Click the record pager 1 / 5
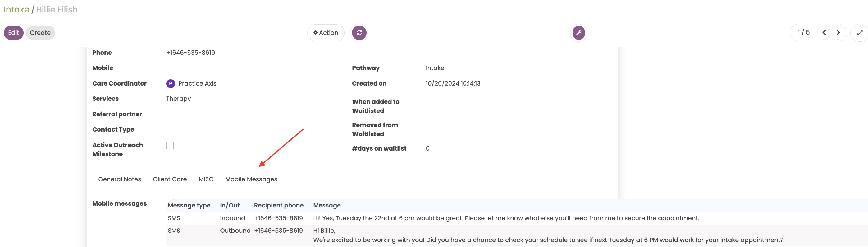 pos(803,32)
